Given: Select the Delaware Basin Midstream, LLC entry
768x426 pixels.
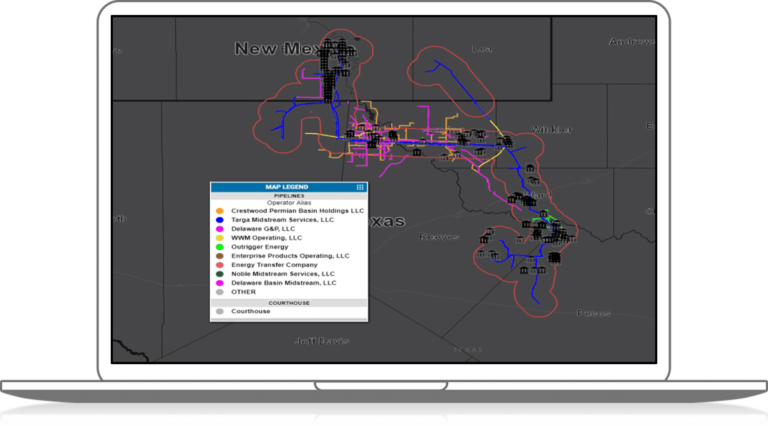Looking at the screenshot, I should tap(284, 283).
